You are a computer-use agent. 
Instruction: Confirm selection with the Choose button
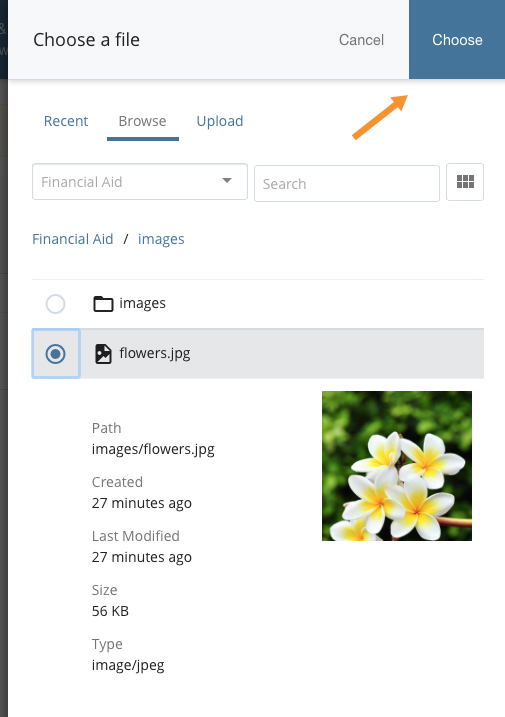click(x=457, y=40)
